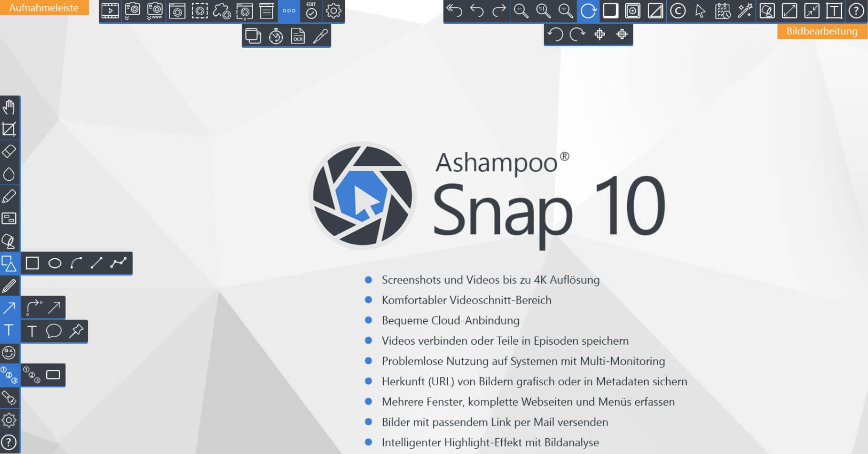This screenshot has height=454, width=868.
Task: Pick the fixed-size region capture icon
Action: (244, 11)
